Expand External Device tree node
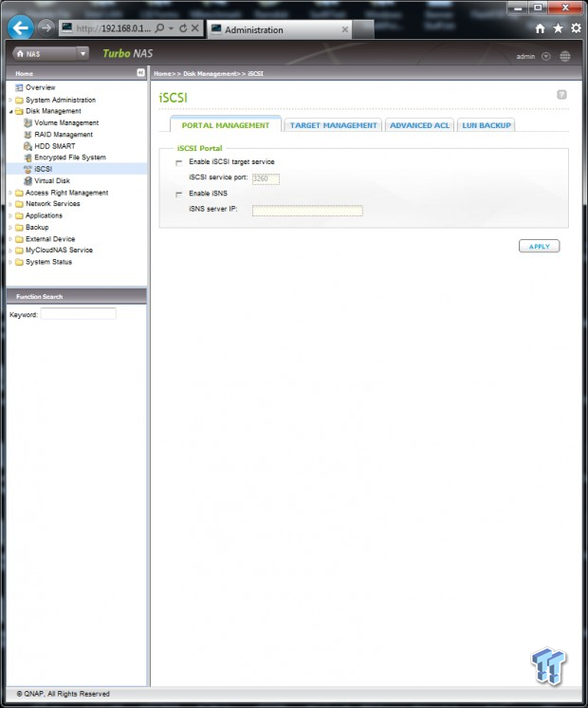 pos(10,239)
